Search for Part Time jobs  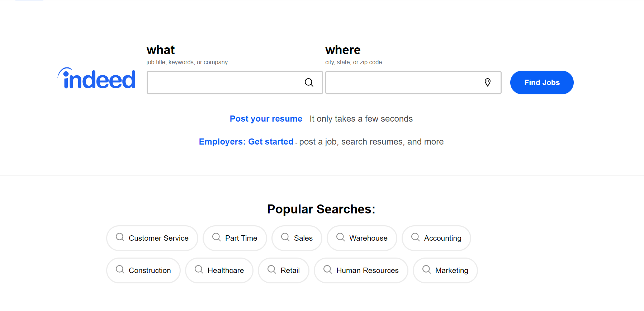[235, 237]
